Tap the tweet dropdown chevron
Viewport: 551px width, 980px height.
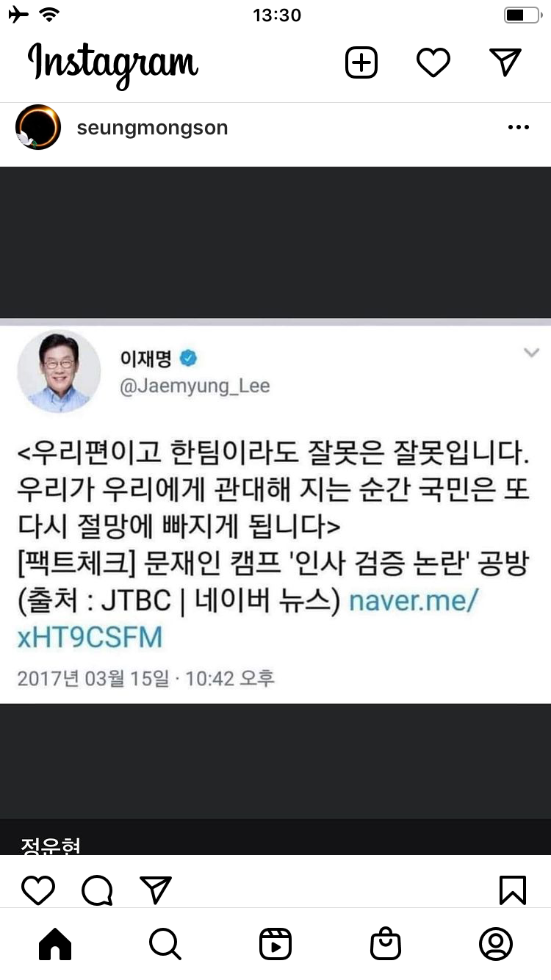pos(531,353)
